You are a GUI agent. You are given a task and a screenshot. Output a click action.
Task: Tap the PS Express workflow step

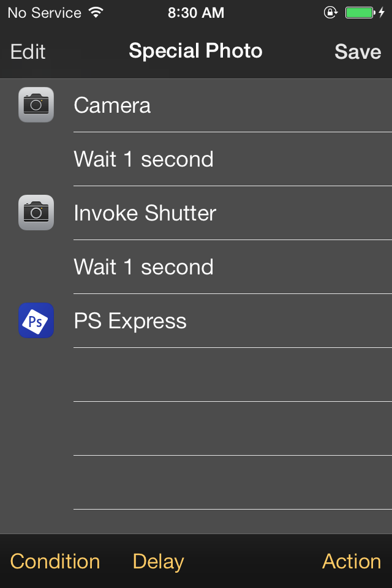pyautogui.click(x=184, y=320)
